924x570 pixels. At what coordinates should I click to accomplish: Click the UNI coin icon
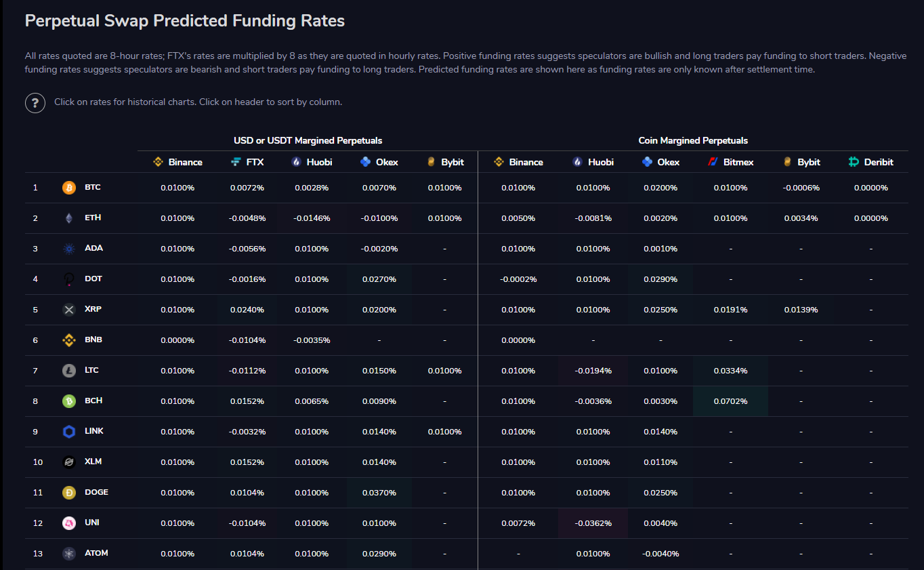(69, 523)
